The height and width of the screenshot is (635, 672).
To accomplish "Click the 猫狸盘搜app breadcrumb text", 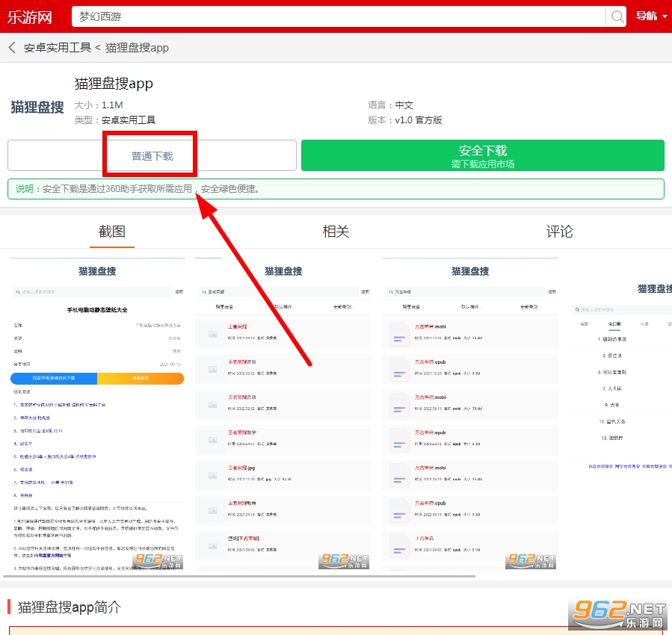I will tap(137, 48).
